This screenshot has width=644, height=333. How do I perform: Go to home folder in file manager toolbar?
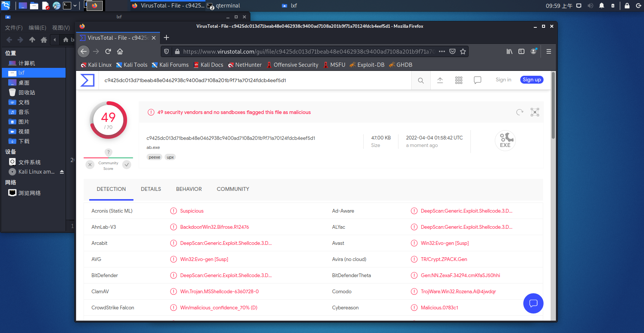(x=44, y=40)
